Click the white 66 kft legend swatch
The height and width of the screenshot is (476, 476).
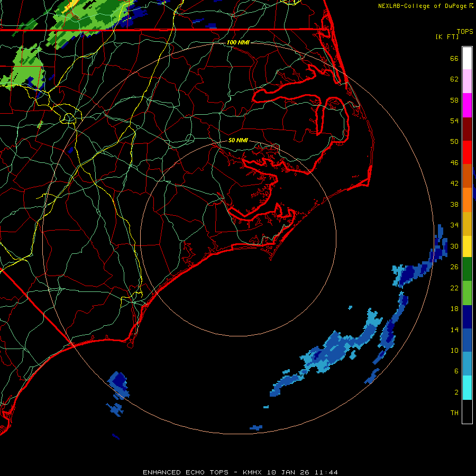pos(467,58)
